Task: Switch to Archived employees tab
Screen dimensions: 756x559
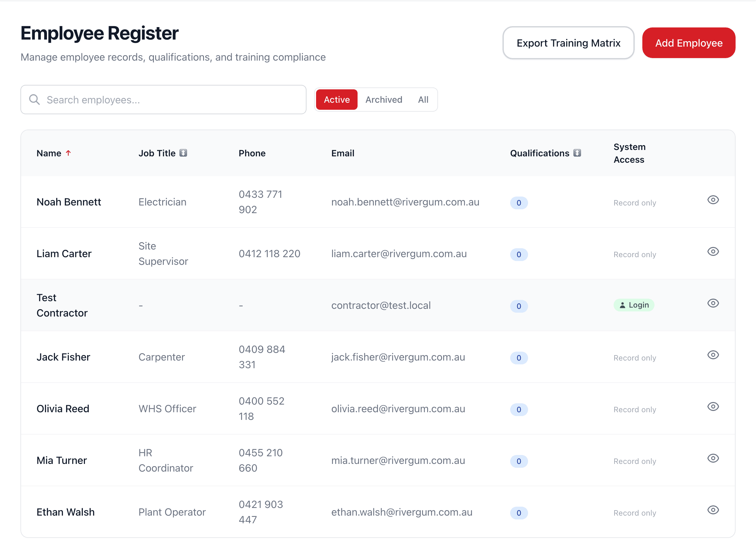Action: pyautogui.click(x=383, y=100)
